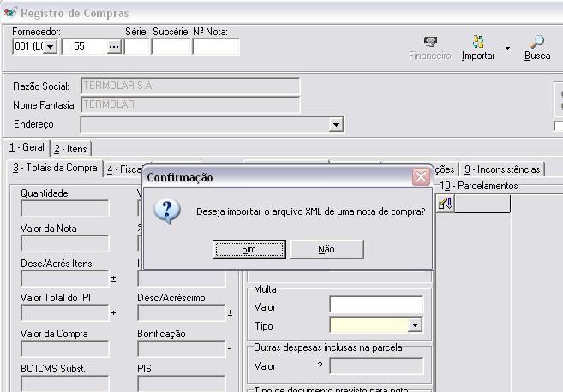
Task: Open the 9 - Inconsistências tab
Action: coord(502,169)
